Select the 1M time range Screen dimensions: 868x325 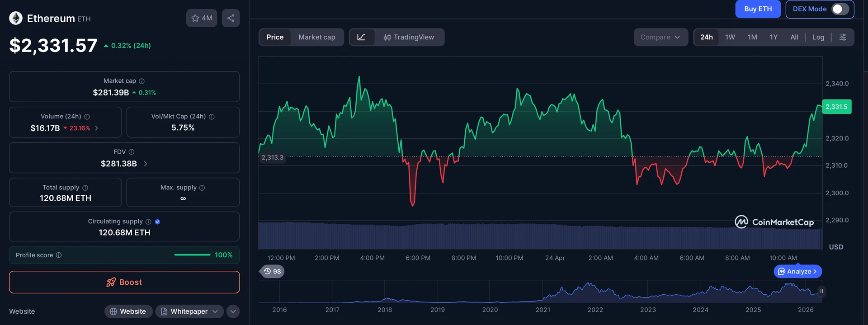coord(752,37)
